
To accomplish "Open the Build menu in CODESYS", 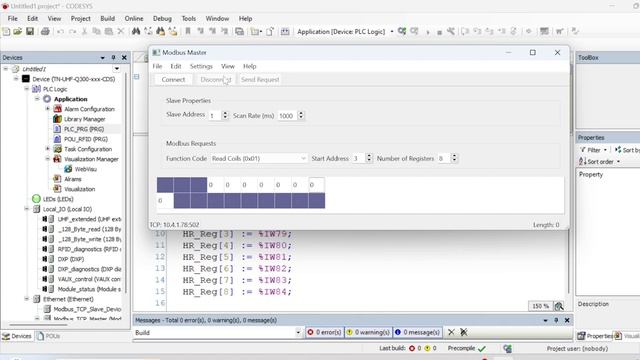I will click(107, 18).
